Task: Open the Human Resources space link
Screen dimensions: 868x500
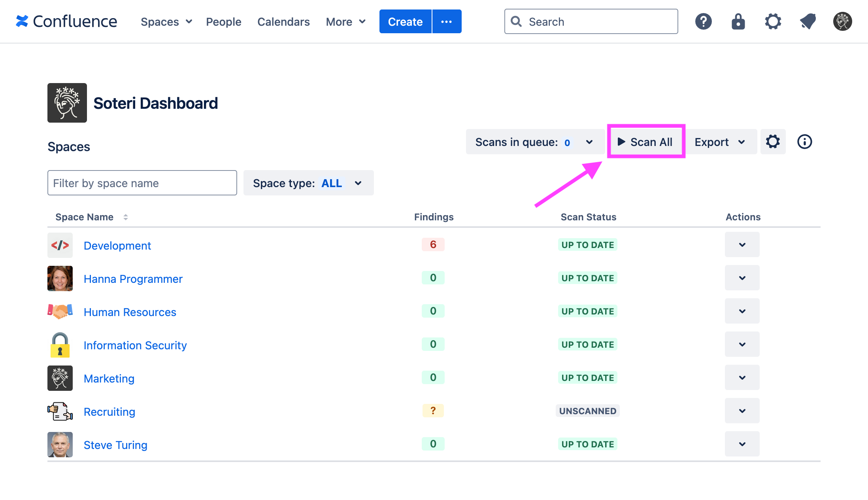Action: [x=130, y=312]
